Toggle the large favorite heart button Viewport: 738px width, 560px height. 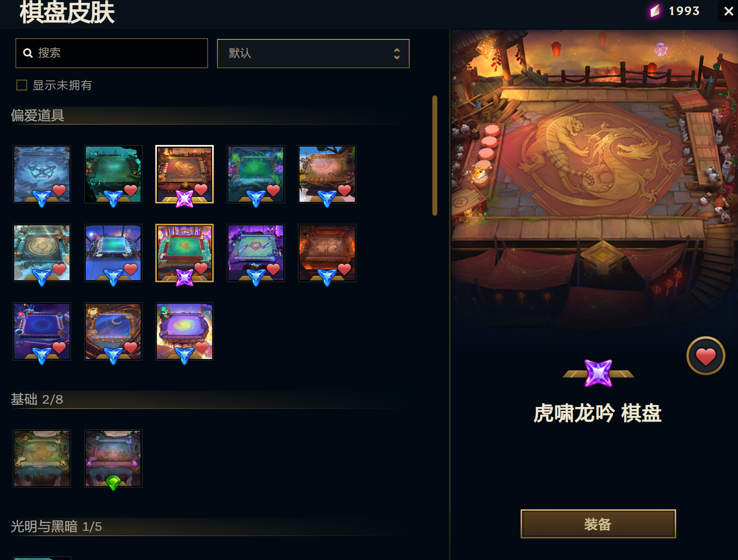tap(705, 356)
